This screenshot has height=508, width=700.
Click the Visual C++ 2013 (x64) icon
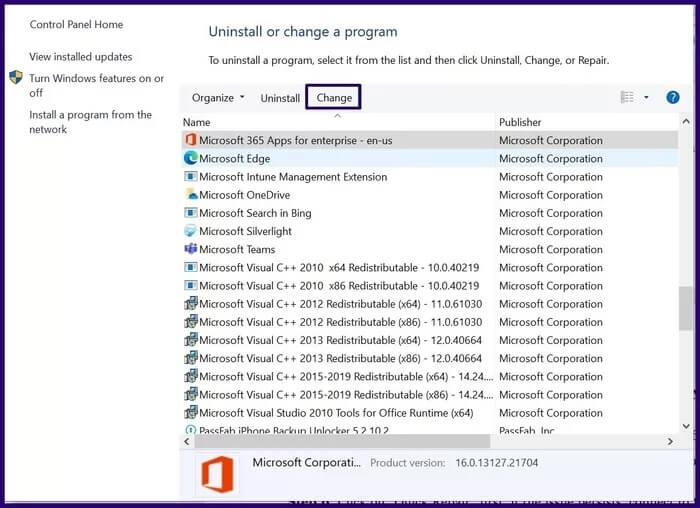[191, 340]
